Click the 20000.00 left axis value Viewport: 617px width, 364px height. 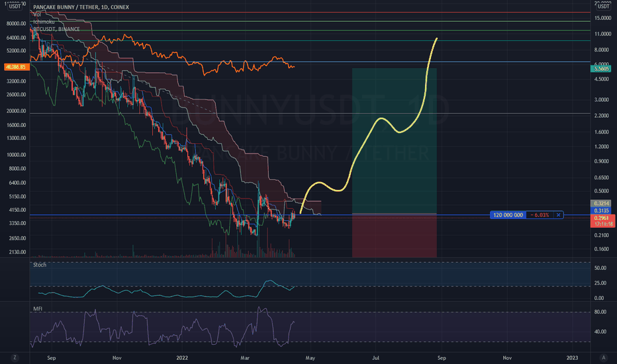pyautogui.click(x=16, y=111)
